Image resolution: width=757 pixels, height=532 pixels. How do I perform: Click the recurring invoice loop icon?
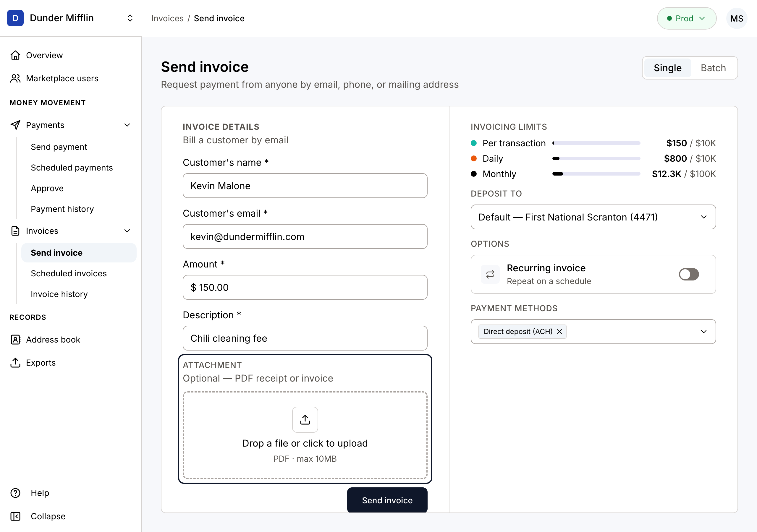490,274
